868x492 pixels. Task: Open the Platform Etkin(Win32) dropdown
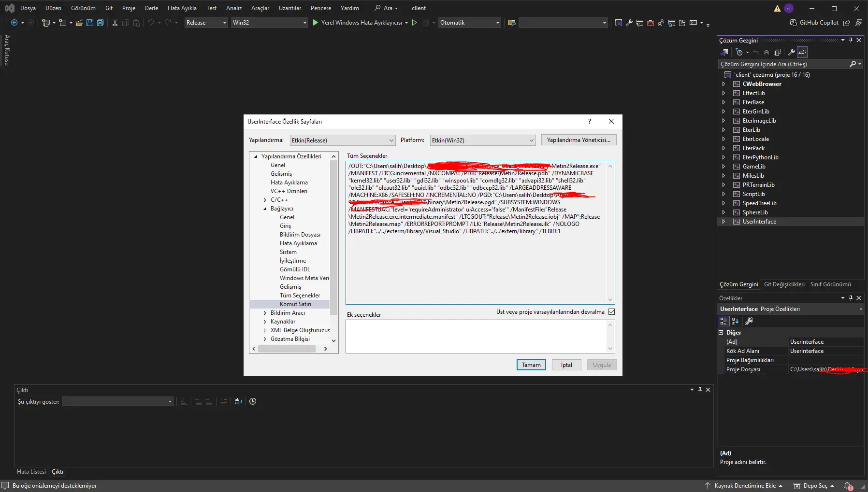pos(483,140)
